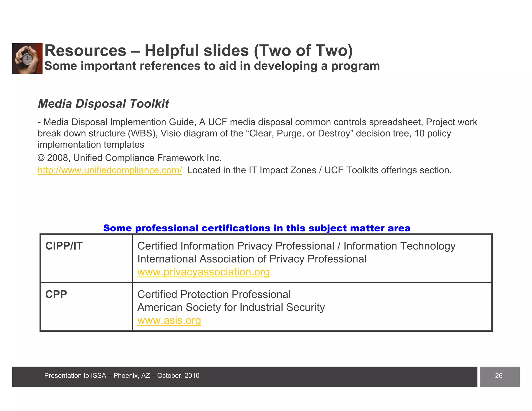Screen dimensions: 532x411
Task: Click 'Certified Protection Professional' text
Action: coord(214,294)
